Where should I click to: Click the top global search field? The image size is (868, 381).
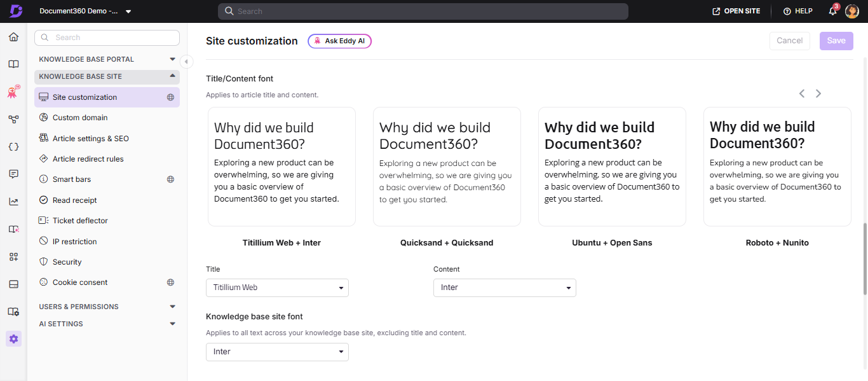tap(423, 11)
